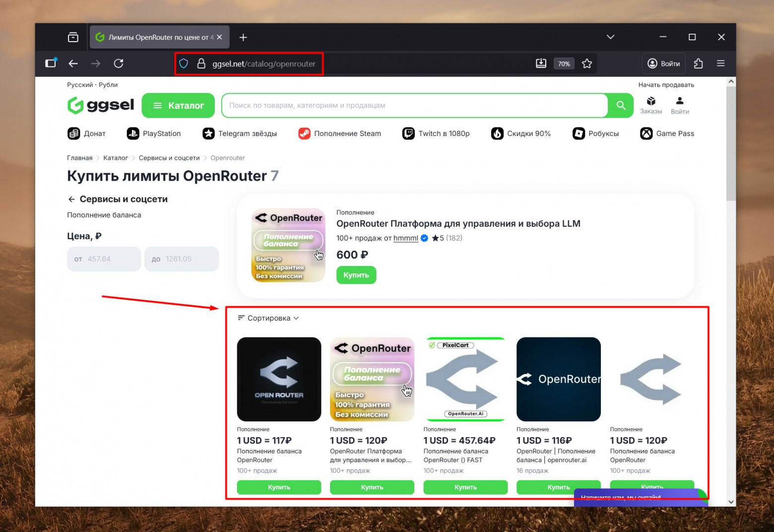Open Скидки 90% section
The width and height of the screenshot is (774, 532).
coord(498,133)
